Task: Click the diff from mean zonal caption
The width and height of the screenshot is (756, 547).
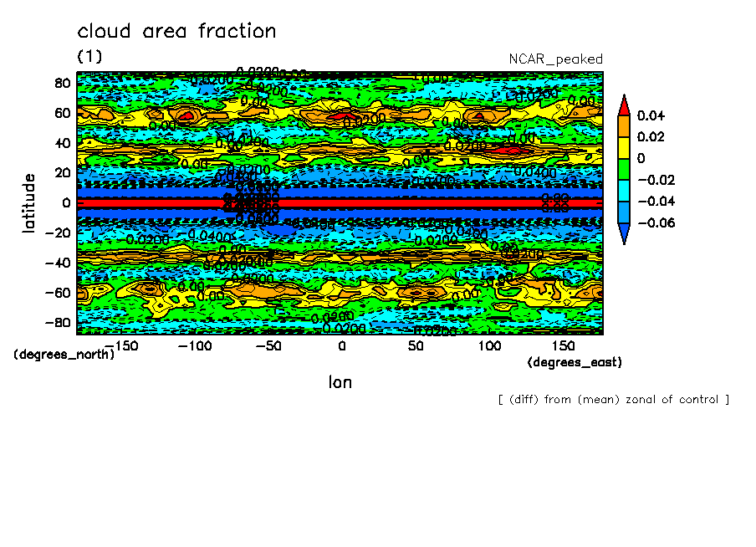Action: pos(613,400)
